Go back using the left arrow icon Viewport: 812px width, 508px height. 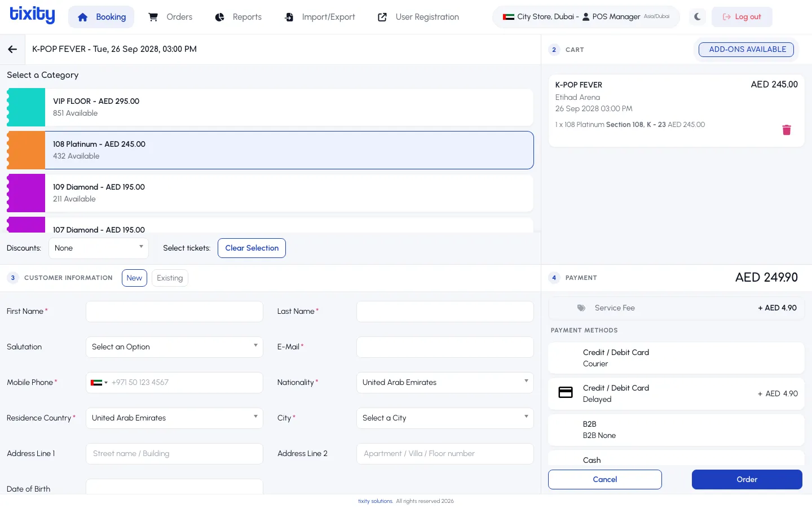point(12,50)
